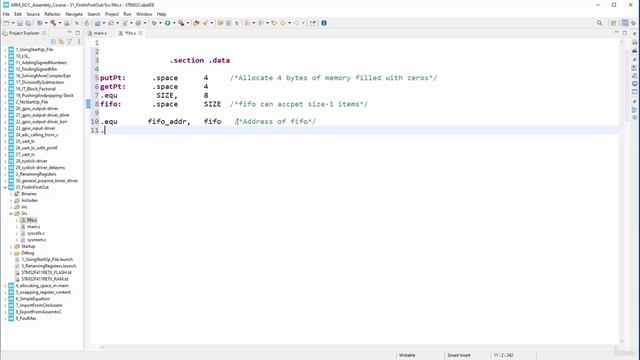Open Project Explorer view menu icon
This screenshot has height=360, width=640.
pyautogui.click(x=78, y=42)
